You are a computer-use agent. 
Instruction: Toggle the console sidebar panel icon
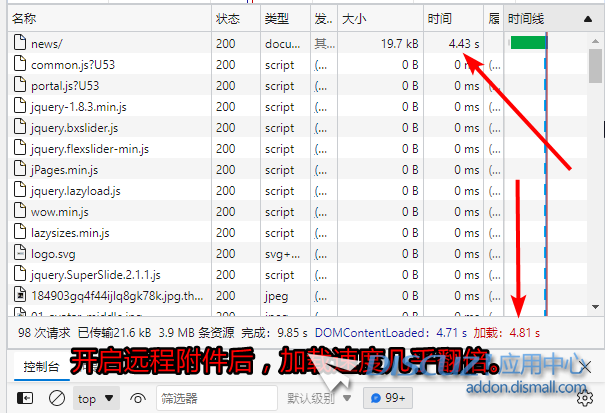click(25, 398)
